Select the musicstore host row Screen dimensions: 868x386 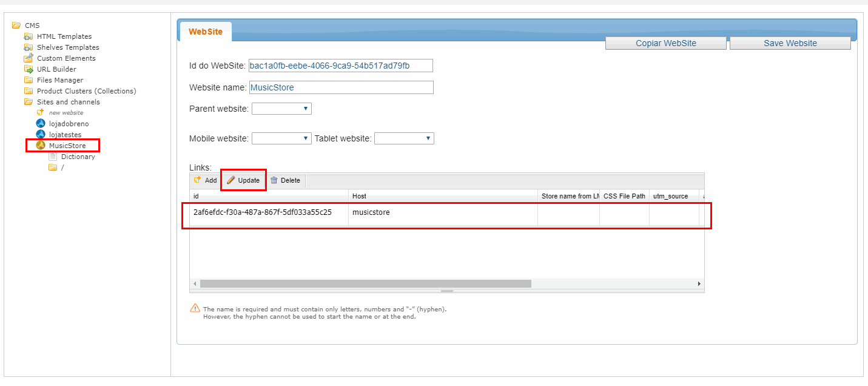[x=443, y=212]
